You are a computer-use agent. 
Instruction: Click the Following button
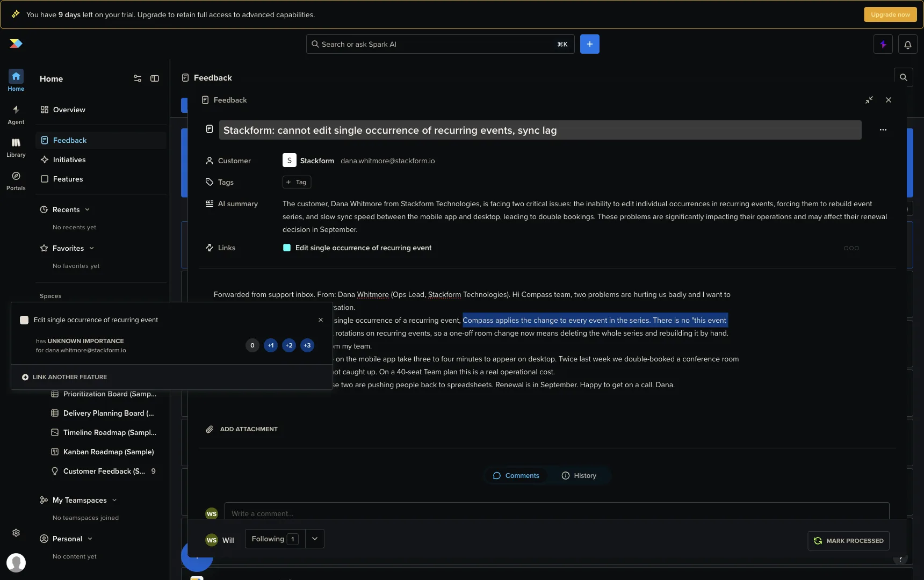275,539
